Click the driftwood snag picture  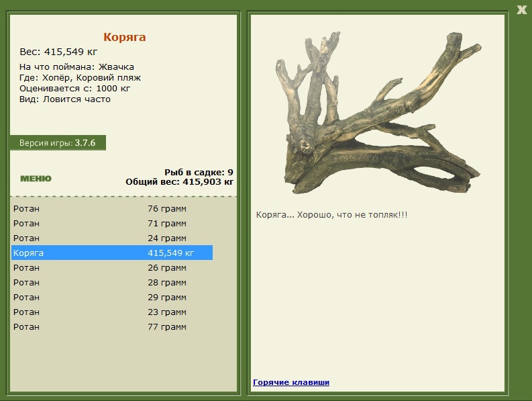[x=378, y=113]
